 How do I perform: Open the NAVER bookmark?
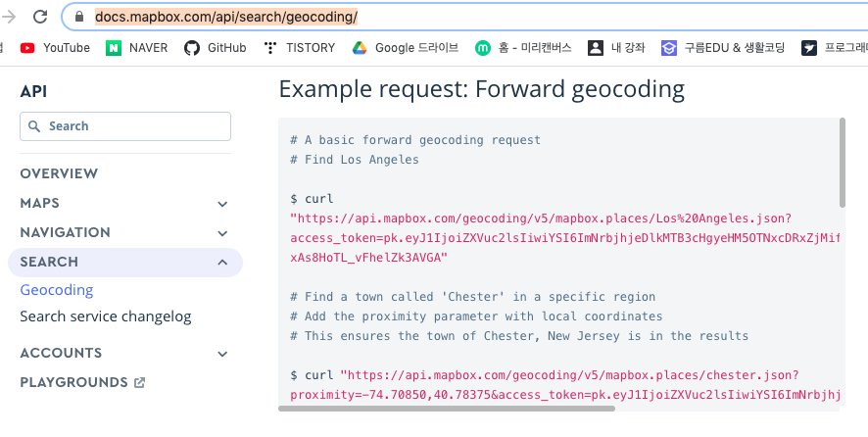click(x=137, y=48)
